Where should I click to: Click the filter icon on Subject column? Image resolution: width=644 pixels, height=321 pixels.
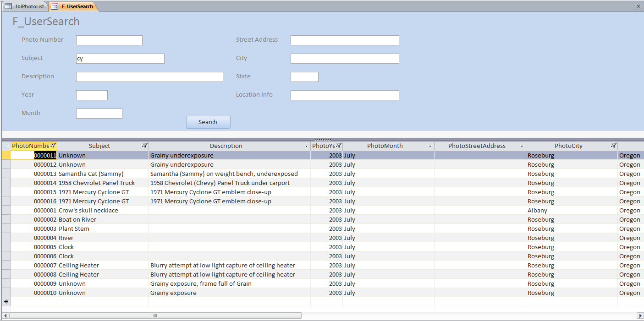(x=144, y=146)
